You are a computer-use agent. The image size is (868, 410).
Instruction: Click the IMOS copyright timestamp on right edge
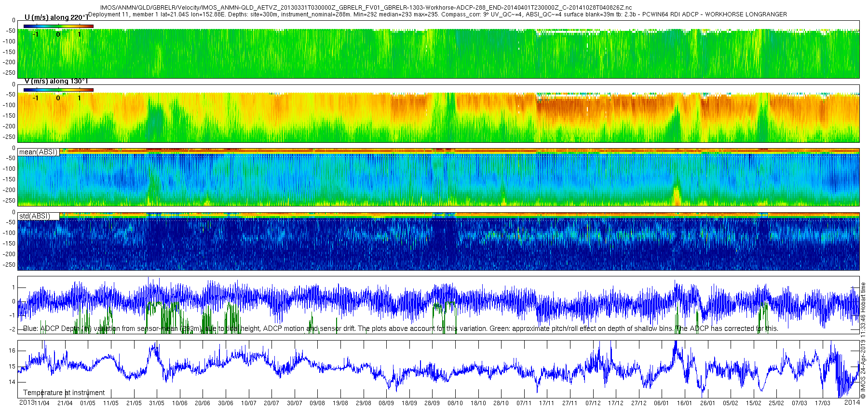pyautogui.click(x=863, y=341)
